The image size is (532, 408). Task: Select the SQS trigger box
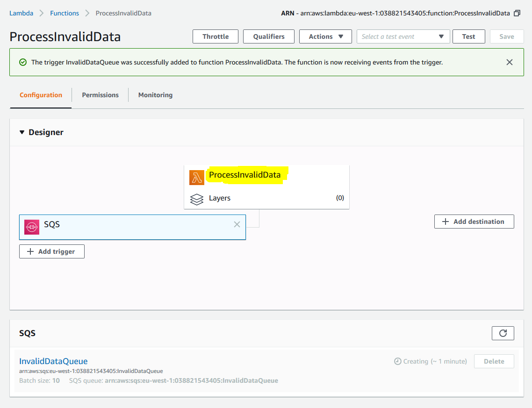coord(132,227)
